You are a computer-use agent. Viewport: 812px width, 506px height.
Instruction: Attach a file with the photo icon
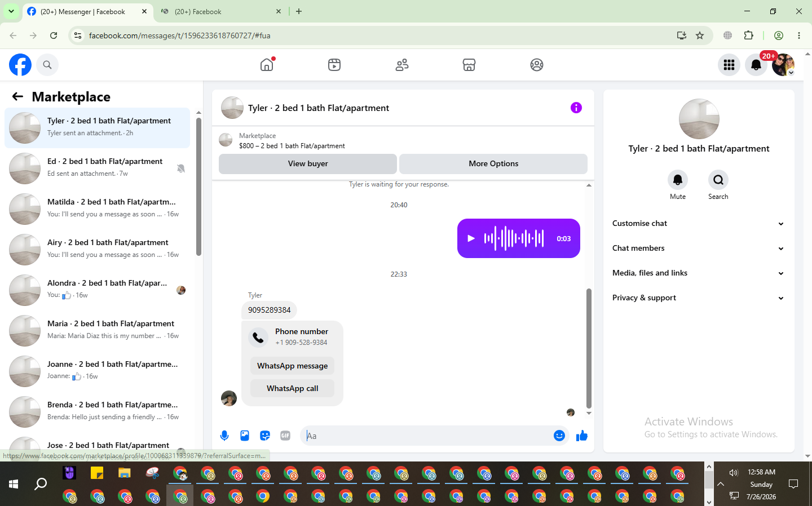tap(245, 436)
